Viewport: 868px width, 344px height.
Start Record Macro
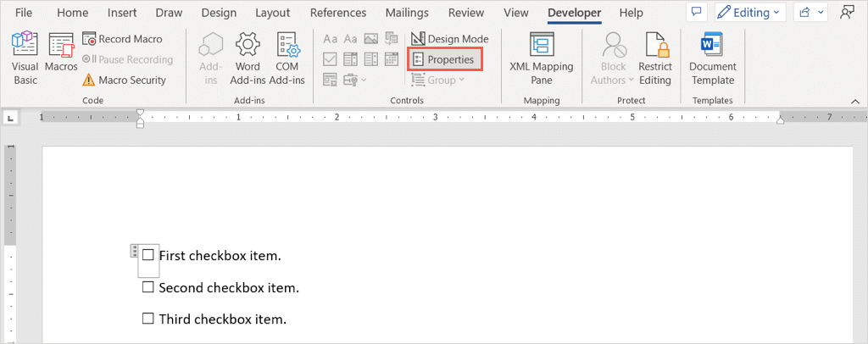click(122, 39)
